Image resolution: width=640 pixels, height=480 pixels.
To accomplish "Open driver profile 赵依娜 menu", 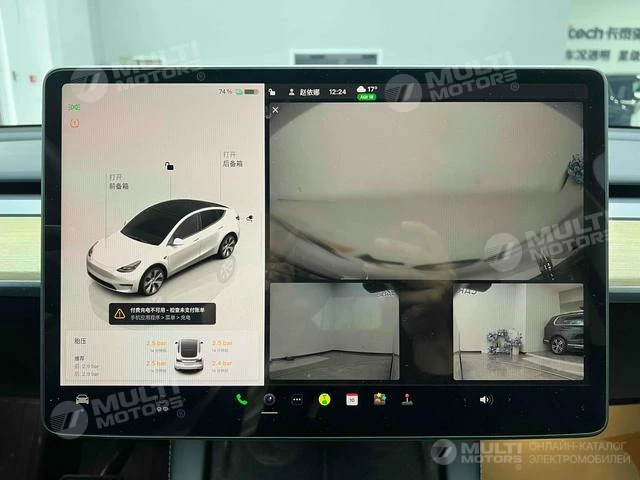I will pos(305,92).
